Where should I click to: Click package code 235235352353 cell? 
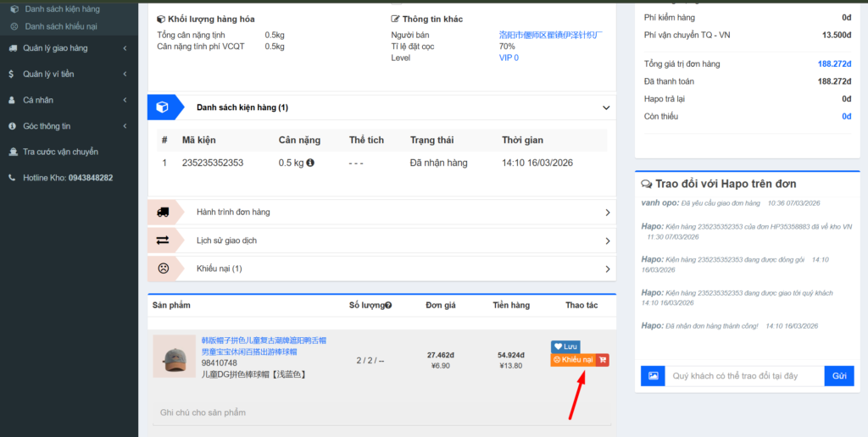coord(213,163)
